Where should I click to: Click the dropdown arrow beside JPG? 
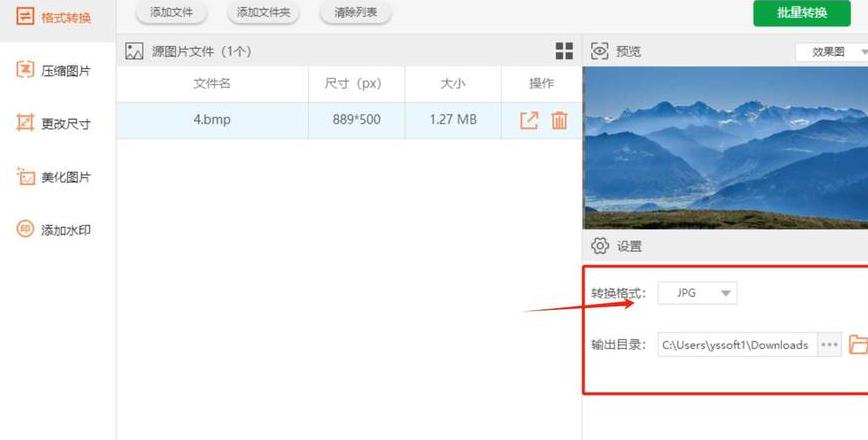click(726, 293)
